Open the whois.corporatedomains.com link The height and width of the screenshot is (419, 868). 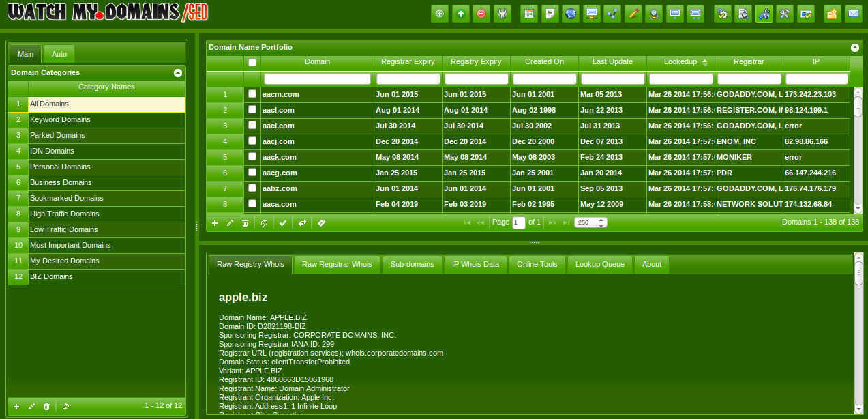(x=394, y=353)
